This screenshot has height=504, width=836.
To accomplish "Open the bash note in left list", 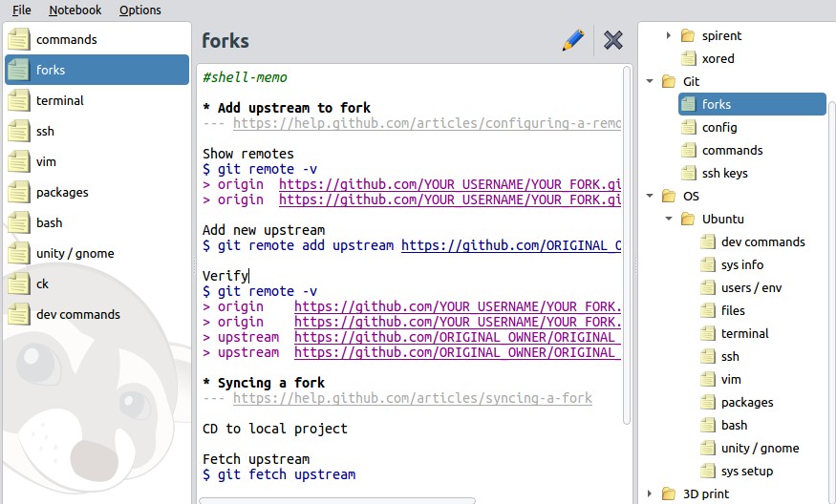I will (x=97, y=222).
